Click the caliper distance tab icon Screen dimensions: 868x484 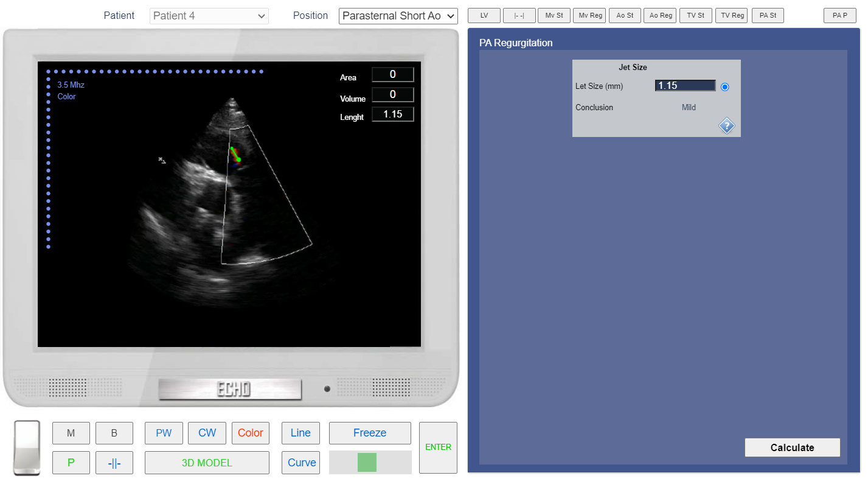(519, 16)
